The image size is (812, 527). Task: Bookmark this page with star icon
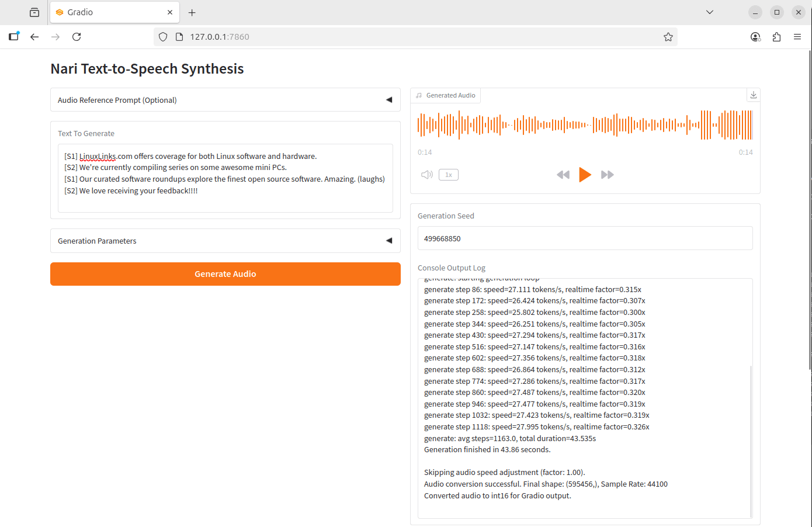[668, 37]
